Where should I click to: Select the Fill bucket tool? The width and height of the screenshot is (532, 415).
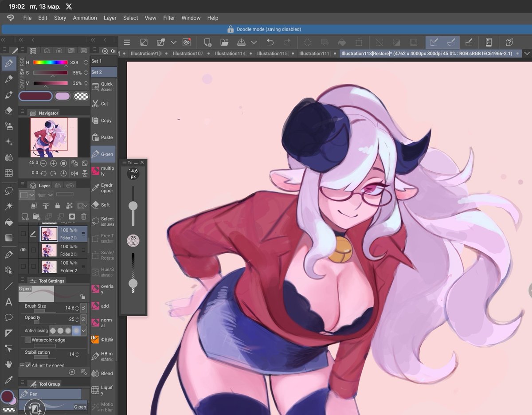[8, 222]
